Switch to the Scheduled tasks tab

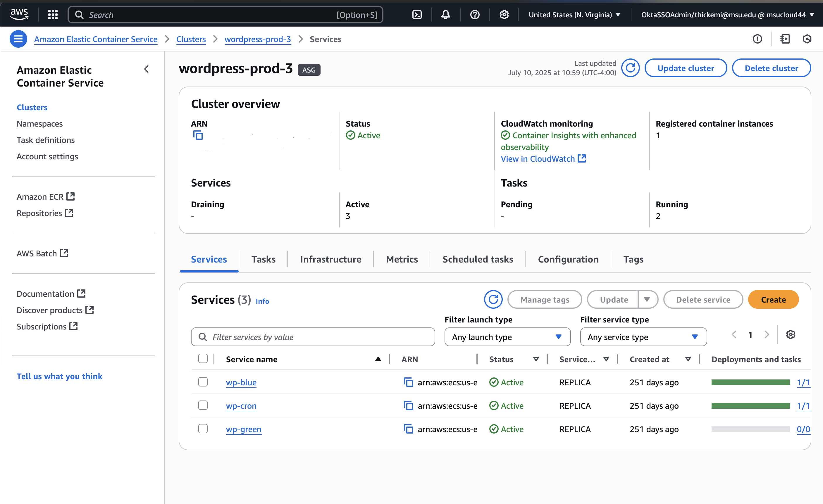478,259
